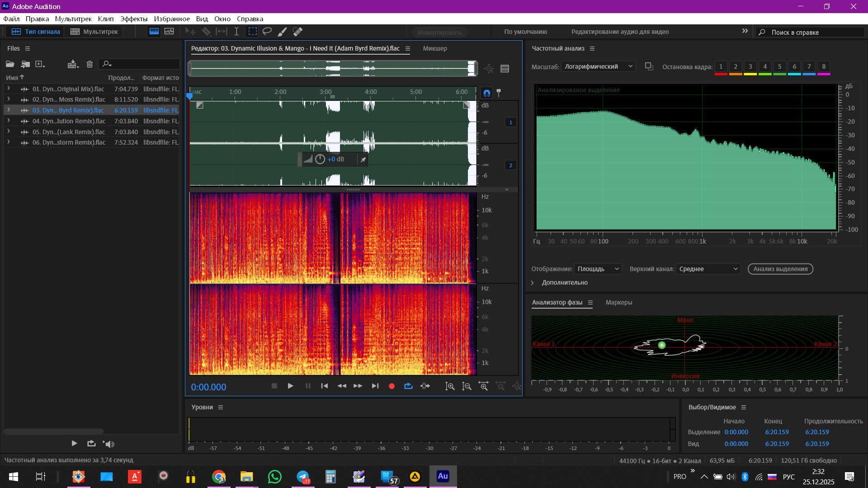Select the Paintbrush selection tool

[282, 32]
